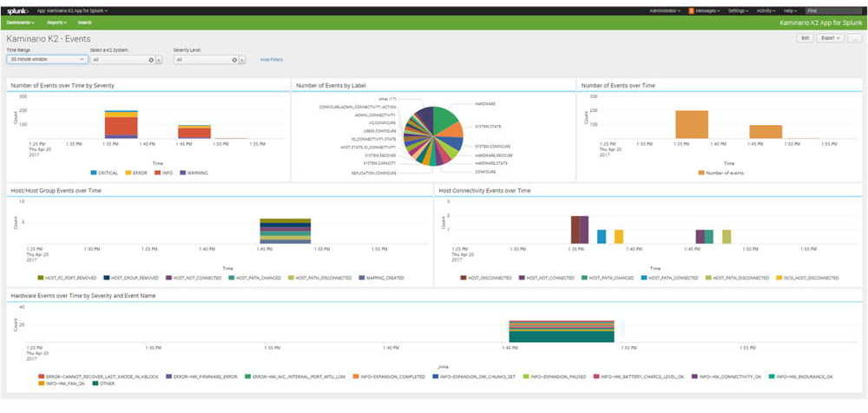Clear the Severity Level selection with its x icon
Screen dimensions: 868x413
click(x=234, y=60)
